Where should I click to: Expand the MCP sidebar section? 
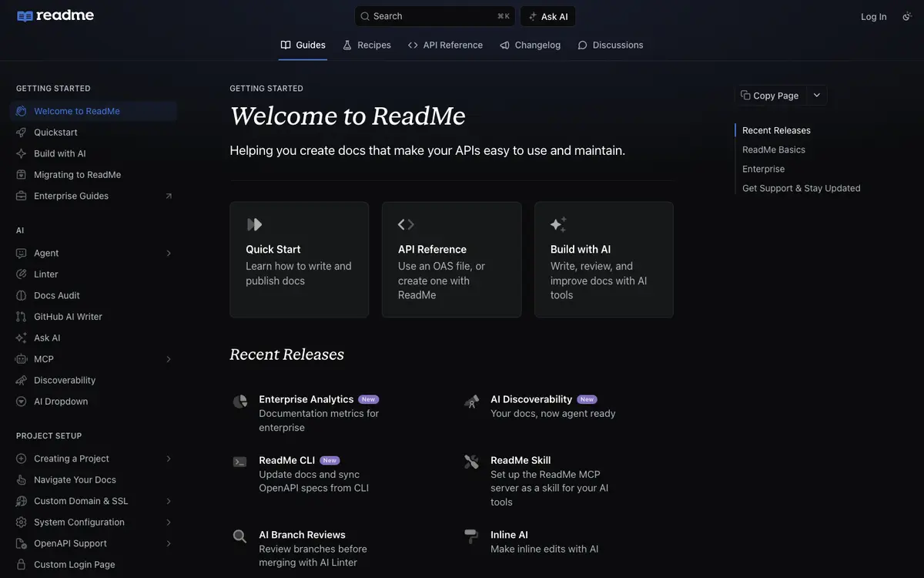pos(169,359)
